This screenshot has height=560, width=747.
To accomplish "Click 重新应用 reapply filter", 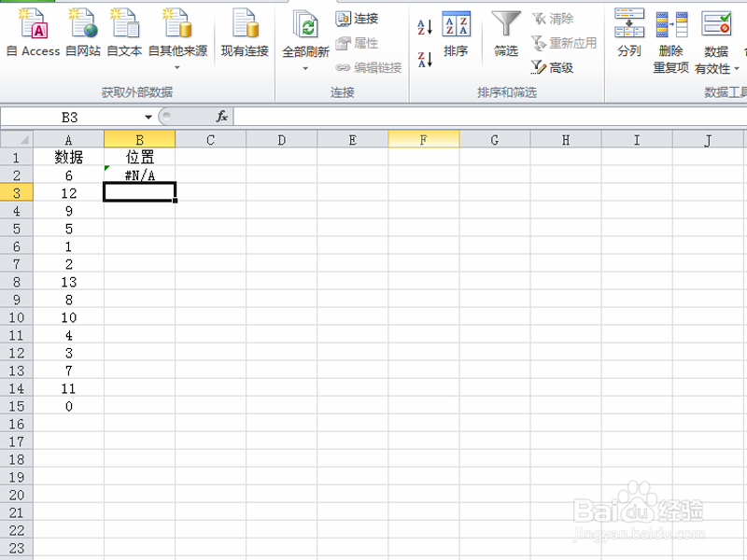I will click(564, 43).
